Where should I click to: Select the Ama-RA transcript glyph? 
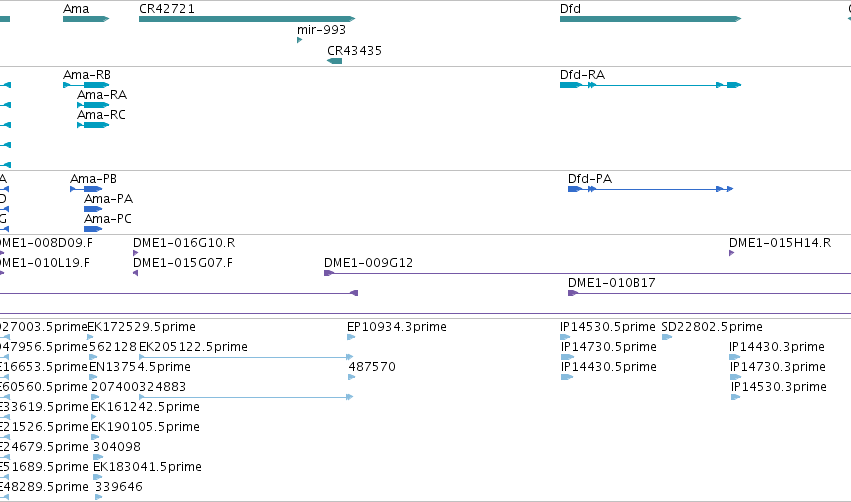(x=93, y=105)
